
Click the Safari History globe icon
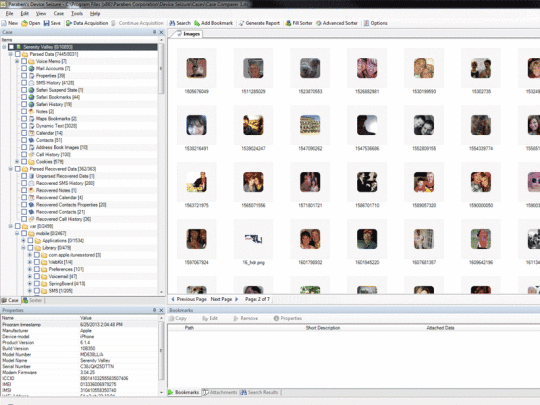pyautogui.click(x=31, y=104)
